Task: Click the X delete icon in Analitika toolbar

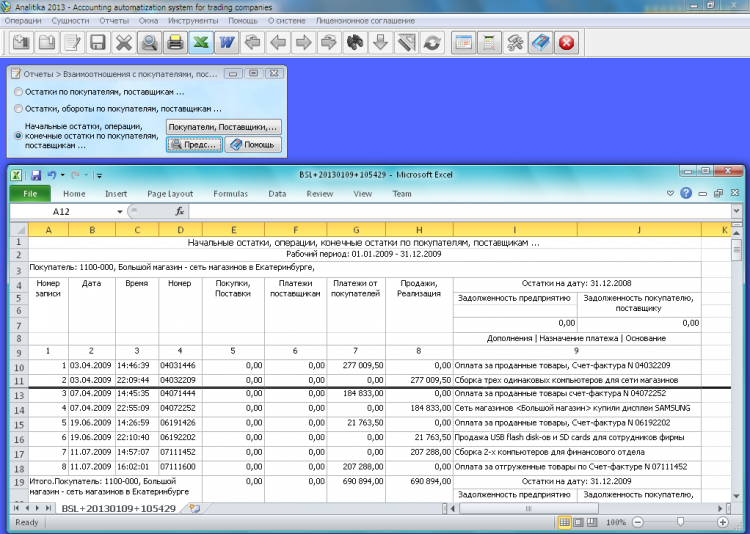Action: (x=123, y=43)
